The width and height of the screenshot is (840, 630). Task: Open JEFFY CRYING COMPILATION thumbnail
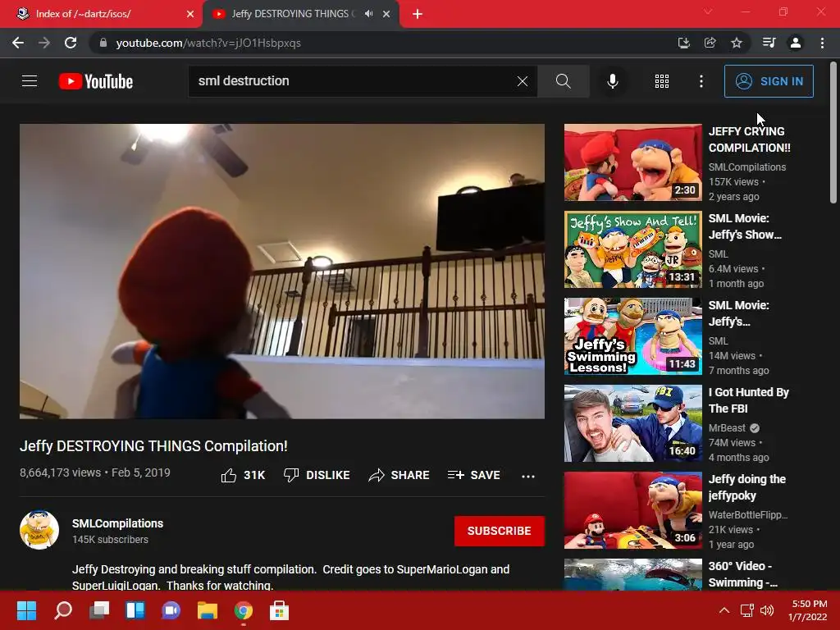[x=632, y=162]
